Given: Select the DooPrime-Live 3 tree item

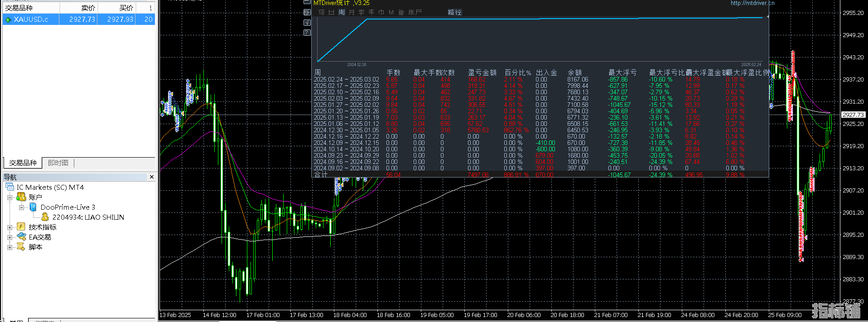Looking at the screenshot, I should [x=68, y=207].
